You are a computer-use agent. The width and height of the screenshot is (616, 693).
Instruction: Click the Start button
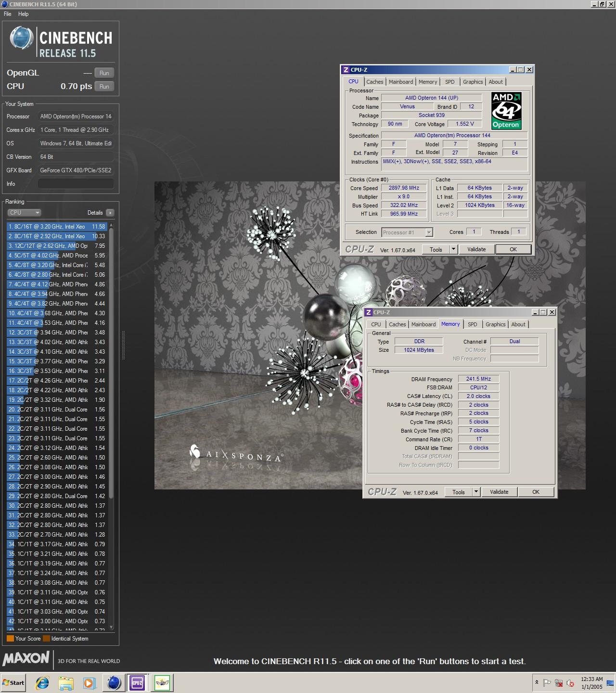tap(13, 682)
